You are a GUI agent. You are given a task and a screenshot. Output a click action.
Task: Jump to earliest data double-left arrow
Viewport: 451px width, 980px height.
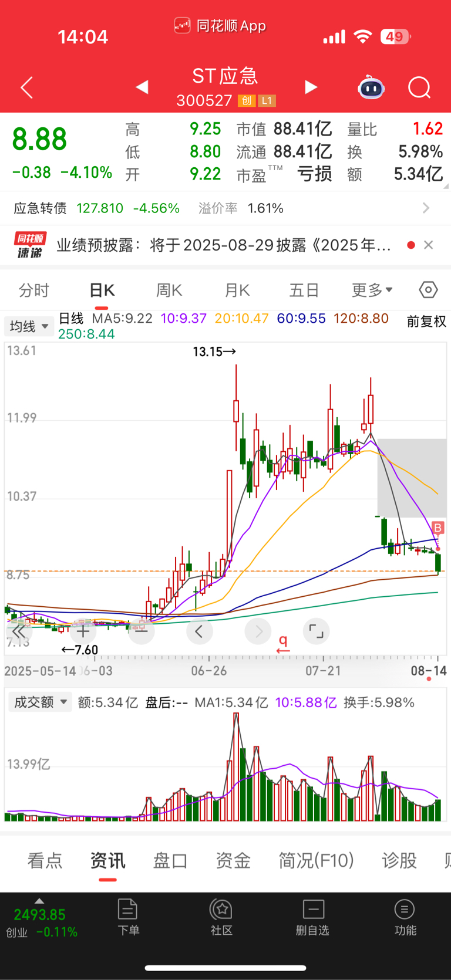click(19, 631)
